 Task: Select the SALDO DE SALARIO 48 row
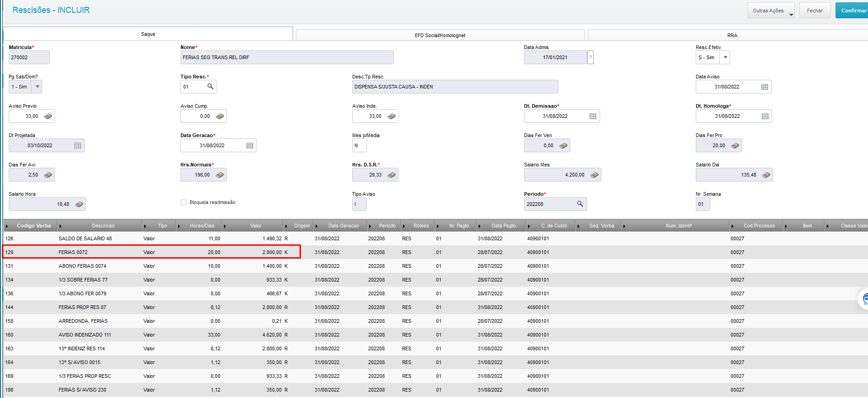click(435, 238)
